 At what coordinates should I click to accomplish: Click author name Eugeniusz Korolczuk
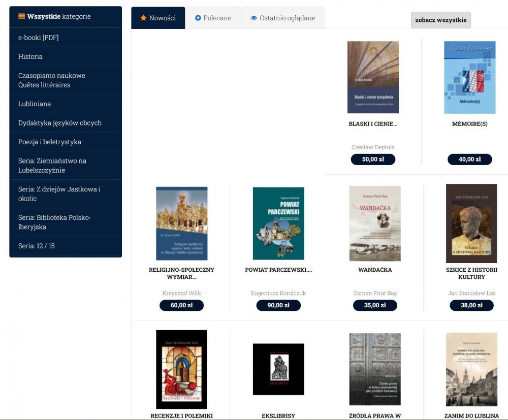[x=278, y=293]
